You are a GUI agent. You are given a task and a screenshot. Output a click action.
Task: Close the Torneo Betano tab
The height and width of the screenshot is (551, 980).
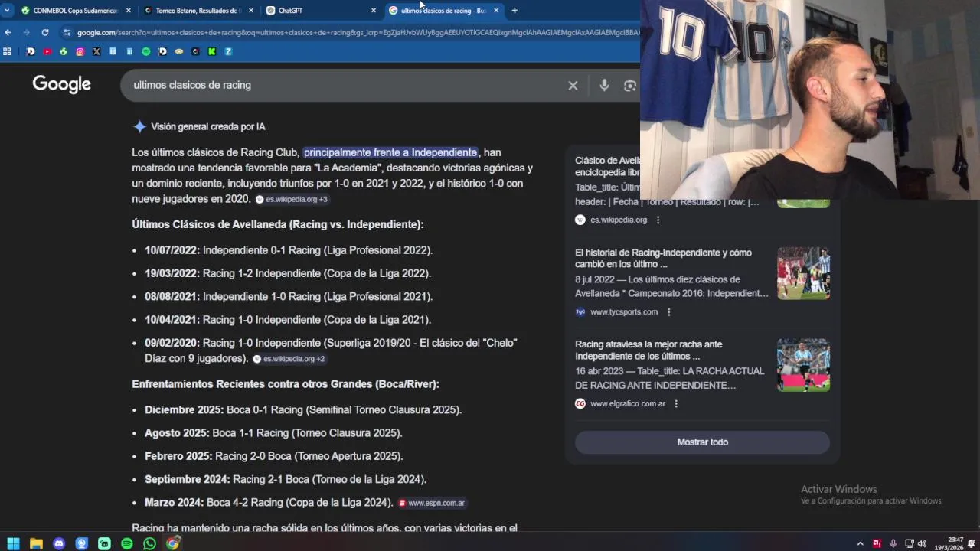250,11
